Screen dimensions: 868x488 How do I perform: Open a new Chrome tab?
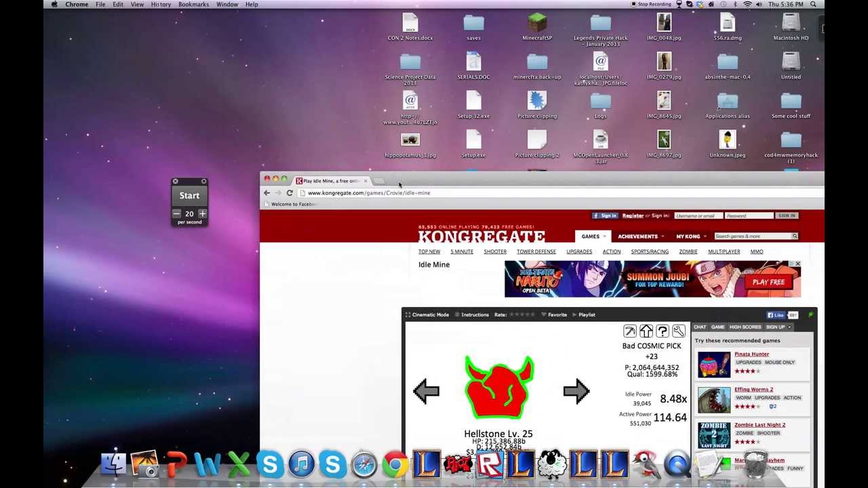pos(379,181)
